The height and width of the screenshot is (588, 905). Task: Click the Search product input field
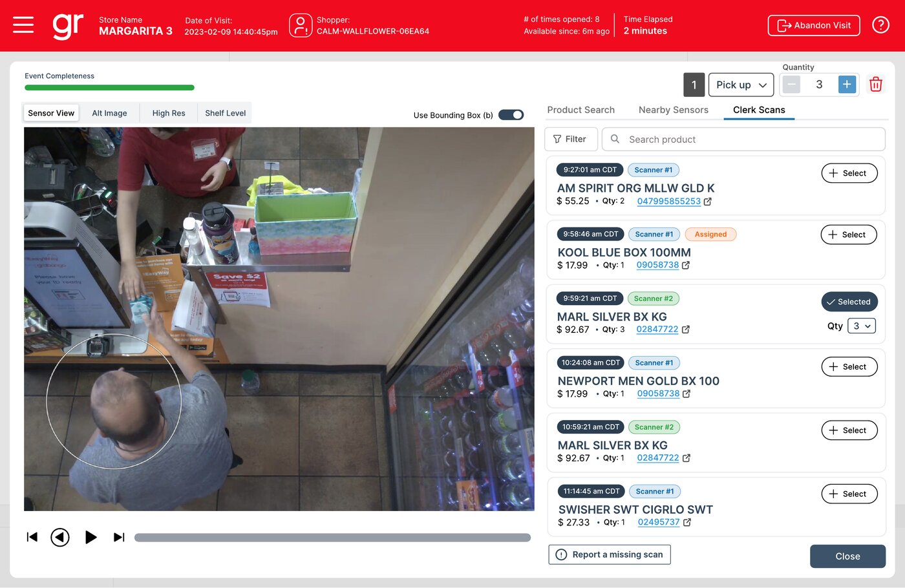(x=743, y=139)
